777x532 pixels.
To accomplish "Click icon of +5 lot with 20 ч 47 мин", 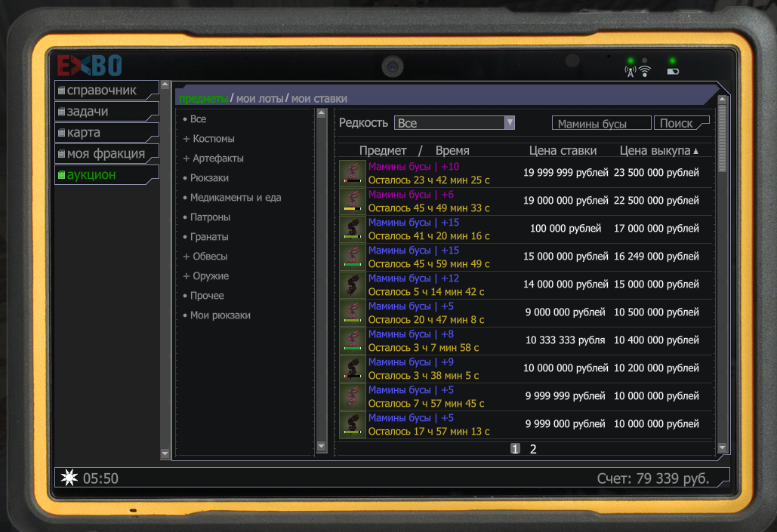I will (x=353, y=312).
